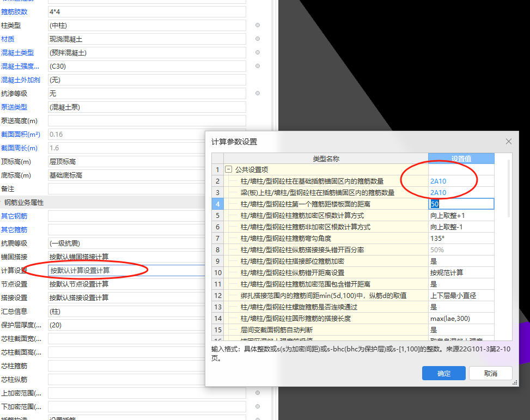Toggle the circle next to 抗渗等级
Image resolution: width=530 pixels, height=420 pixels.
pos(258,93)
